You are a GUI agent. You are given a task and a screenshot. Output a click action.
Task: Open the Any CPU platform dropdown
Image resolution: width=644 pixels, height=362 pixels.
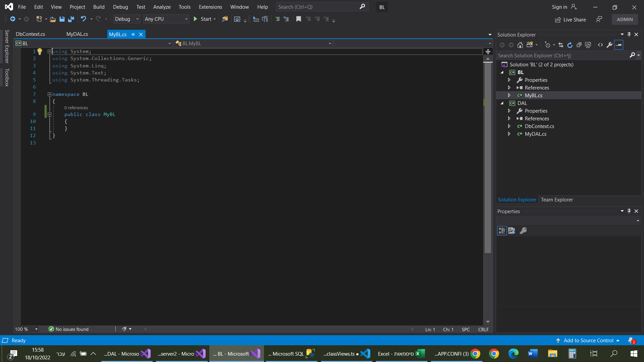click(166, 19)
